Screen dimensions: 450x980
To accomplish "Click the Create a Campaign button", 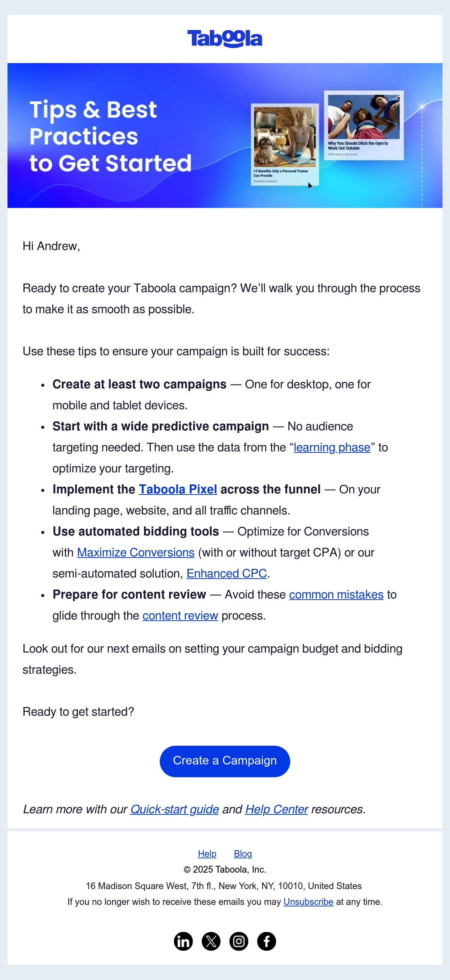I will [x=225, y=761].
